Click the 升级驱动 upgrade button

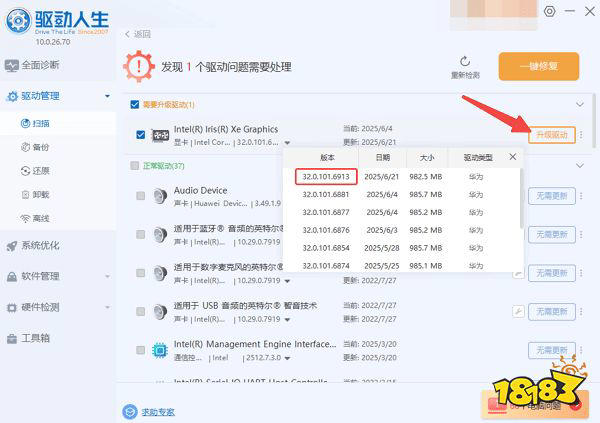[552, 135]
